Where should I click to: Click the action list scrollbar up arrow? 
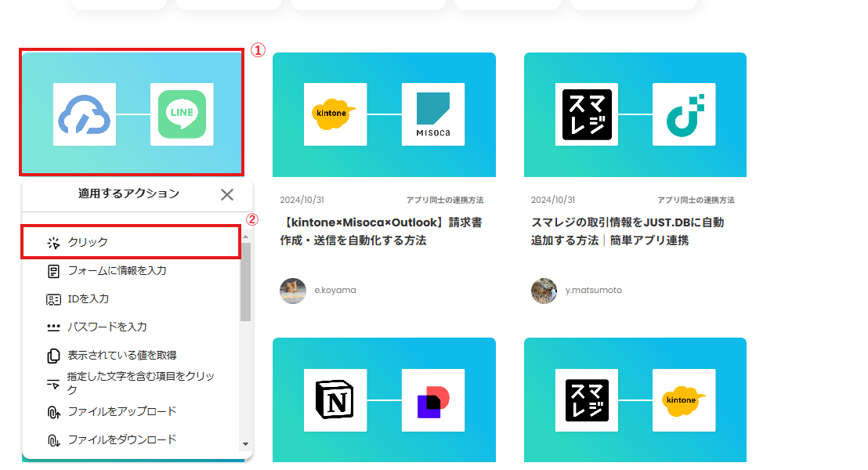[246, 237]
